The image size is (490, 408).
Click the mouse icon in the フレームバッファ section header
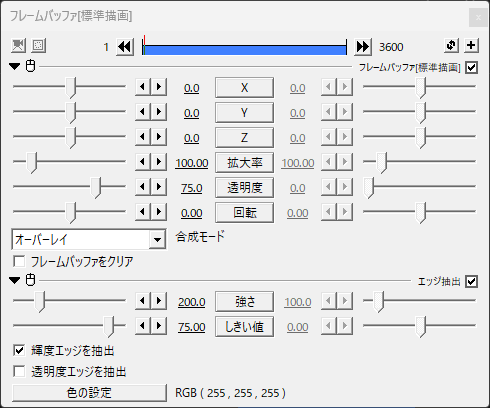31,66
